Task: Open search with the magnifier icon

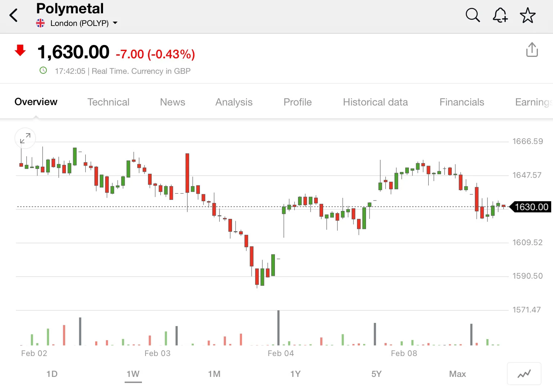Action: click(x=473, y=15)
